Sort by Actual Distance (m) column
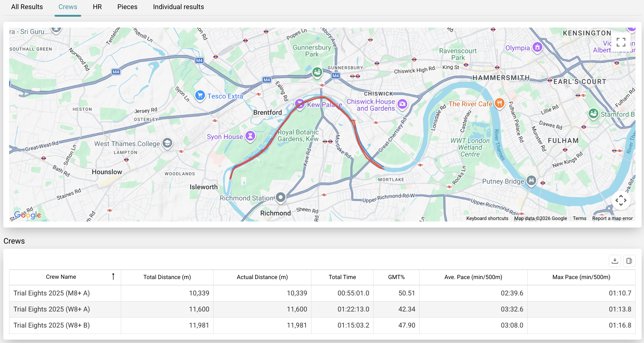The width and height of the screenshot is (644, 343). coord(262,277)
